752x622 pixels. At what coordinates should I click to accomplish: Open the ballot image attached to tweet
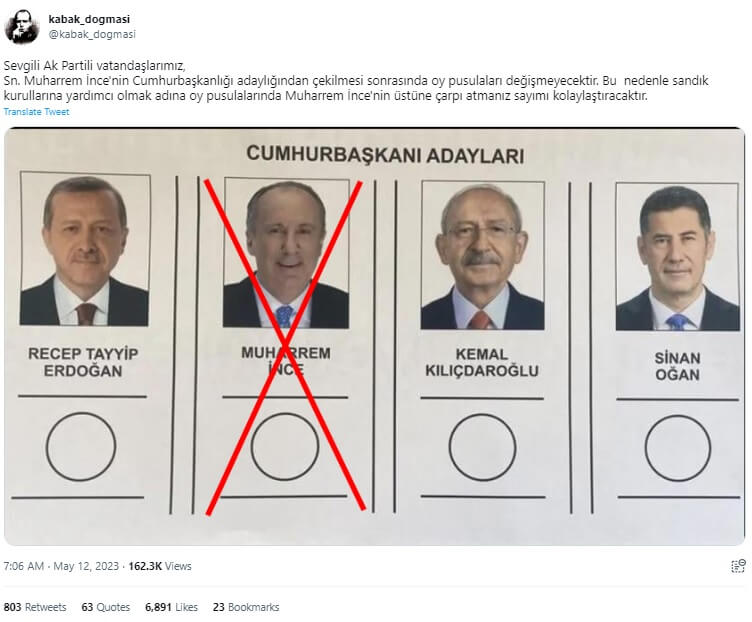click(375, 336)
